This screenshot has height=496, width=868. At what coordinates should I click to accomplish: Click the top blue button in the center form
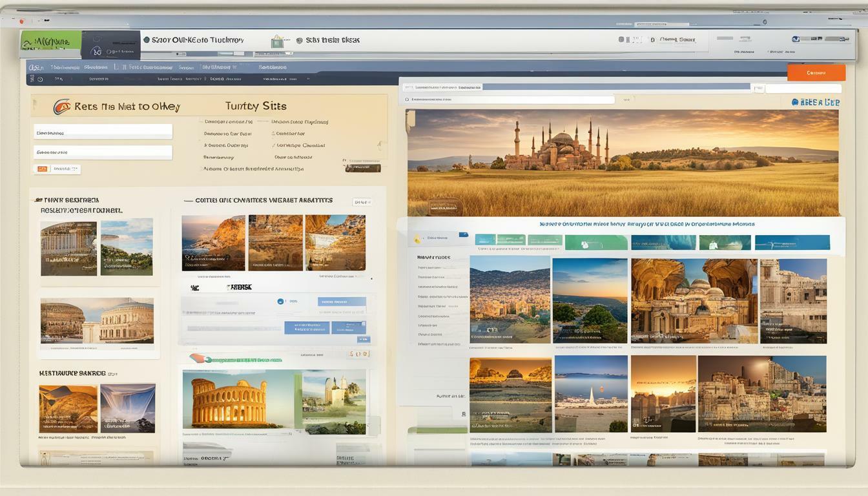click(x=342, y=302)
